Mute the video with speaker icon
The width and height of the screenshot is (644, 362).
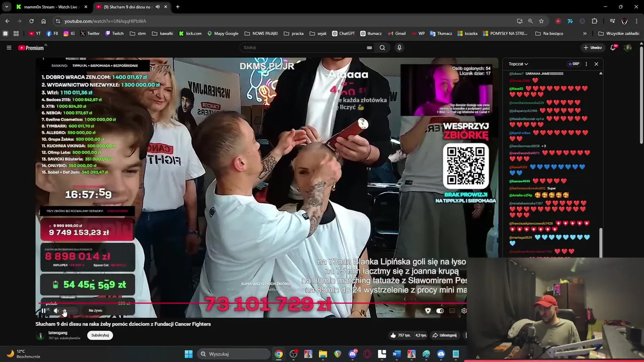click(56, 311)
